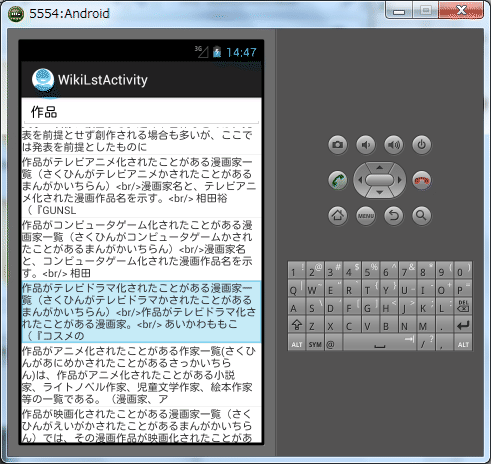Click the 0 number key

pos(463,270)
